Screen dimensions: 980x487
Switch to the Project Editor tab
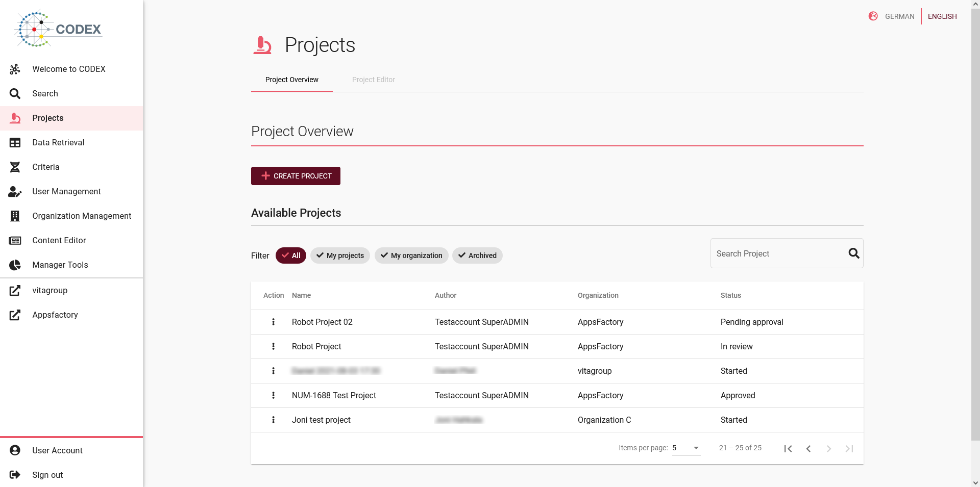coord(374,80)
